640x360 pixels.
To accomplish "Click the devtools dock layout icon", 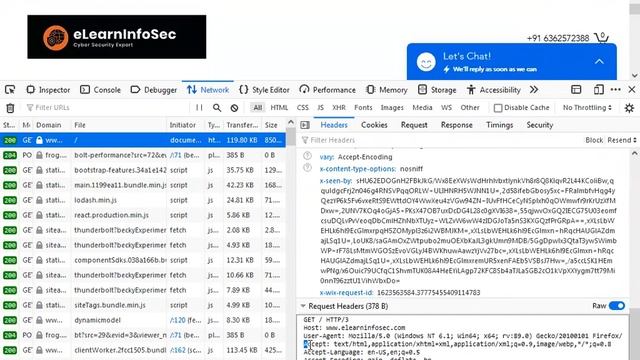I will pos(576,90).
